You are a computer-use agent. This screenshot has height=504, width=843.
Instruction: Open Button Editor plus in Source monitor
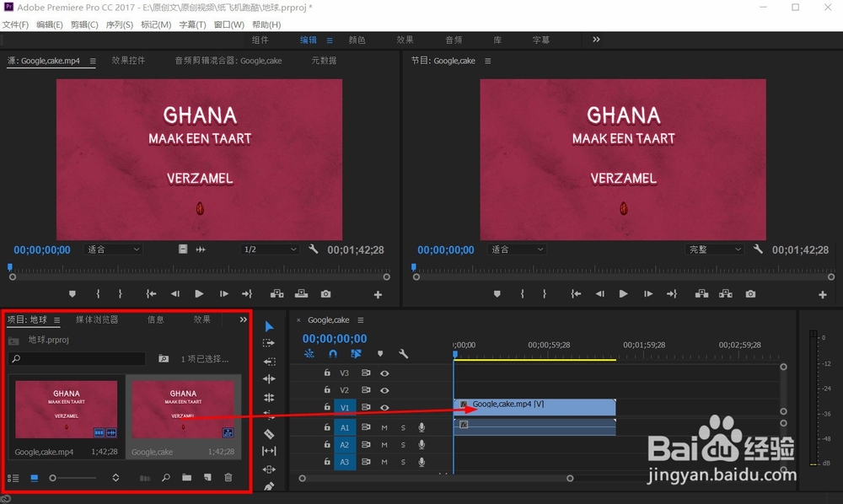[378, 294]
